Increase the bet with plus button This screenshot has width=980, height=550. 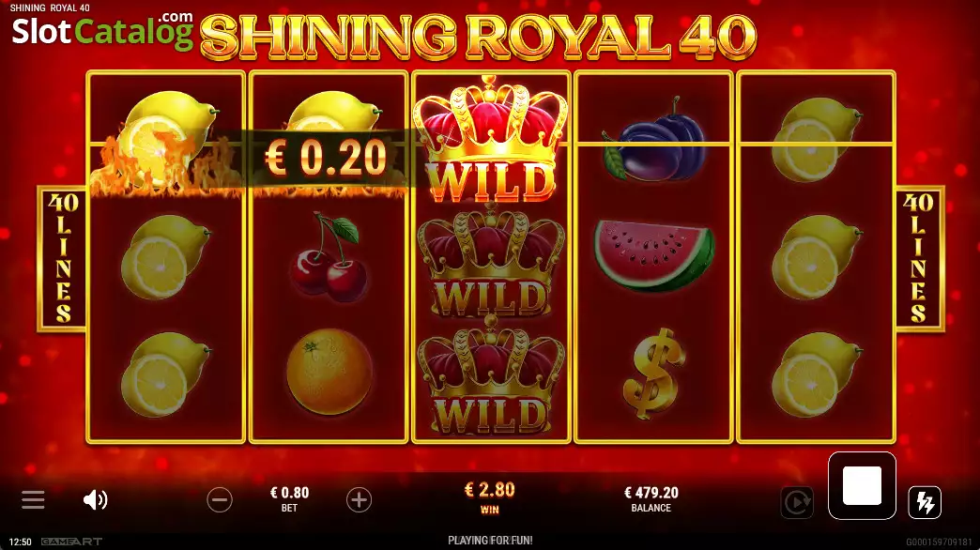359,500
